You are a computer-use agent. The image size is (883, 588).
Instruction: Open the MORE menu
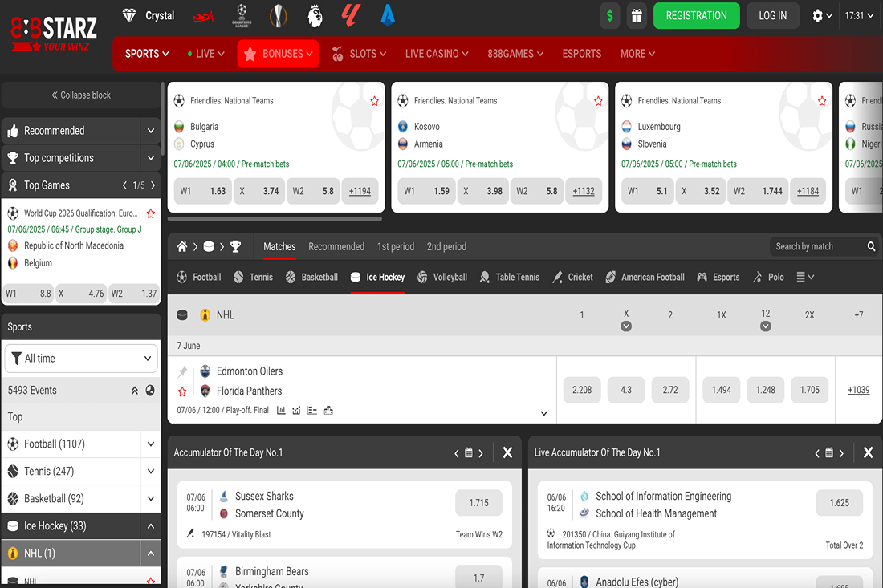637,54
